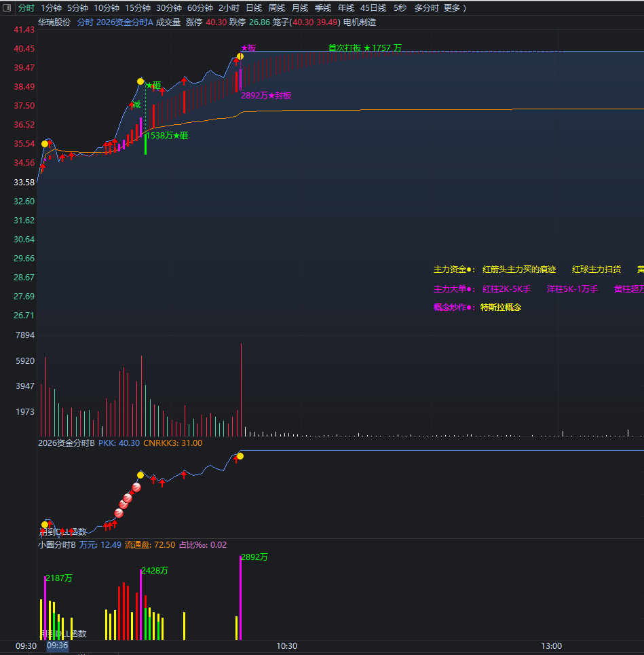The image size is (644, 655).
Task: Click the ★板 marker at limit-up
Action: pos(248,48)
